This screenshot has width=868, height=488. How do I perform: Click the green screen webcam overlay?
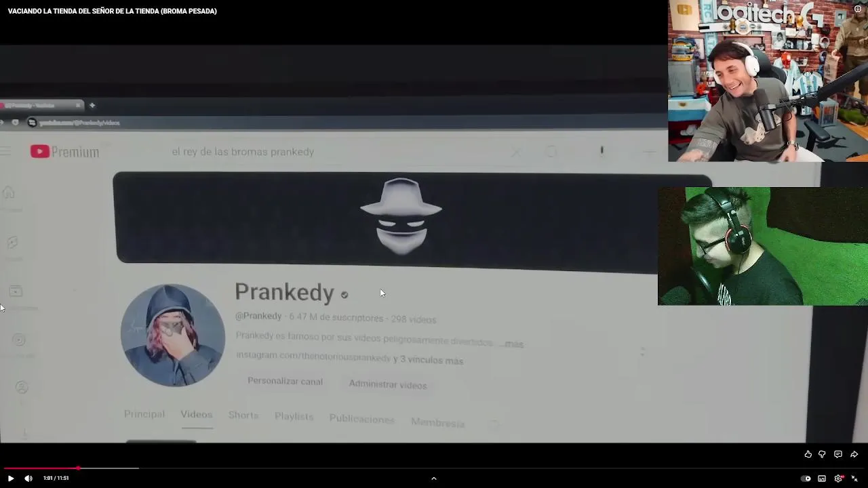pyautogui.click(x=763, y=246)
